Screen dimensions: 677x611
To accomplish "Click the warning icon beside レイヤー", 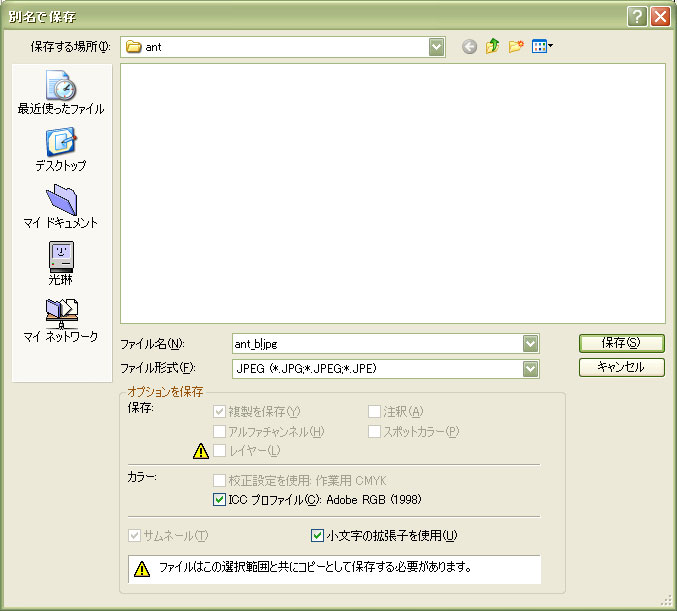I will tap(201, 451).
